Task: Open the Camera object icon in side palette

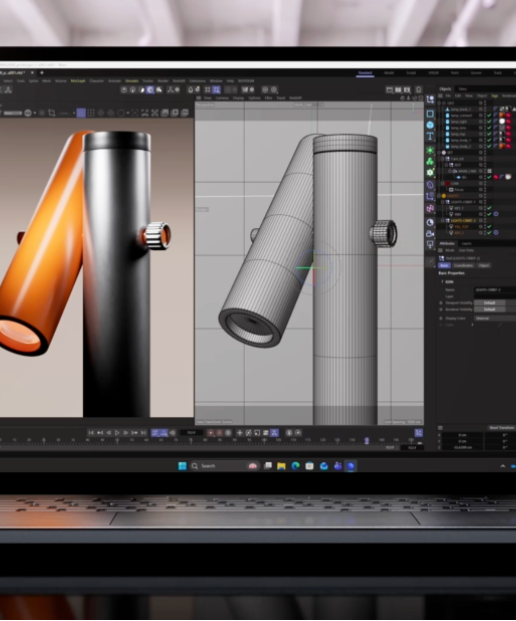Action: pos(430,234)
